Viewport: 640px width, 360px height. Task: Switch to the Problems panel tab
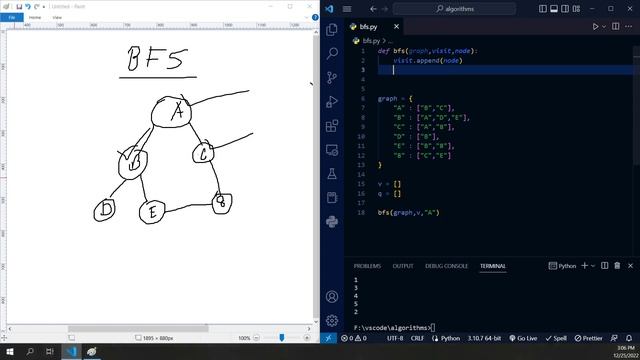tap(367, 266)
